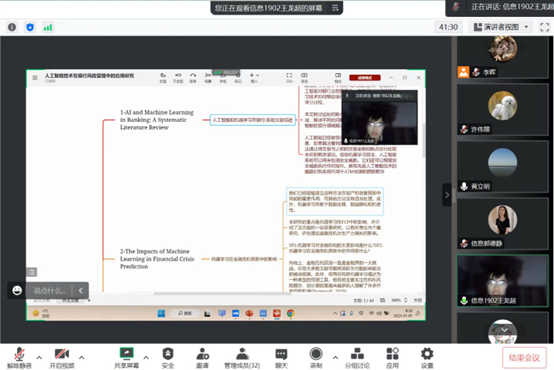Click the green 共享屏幕 share screen icon
The image size is (554, 370).
pos(126,353)
